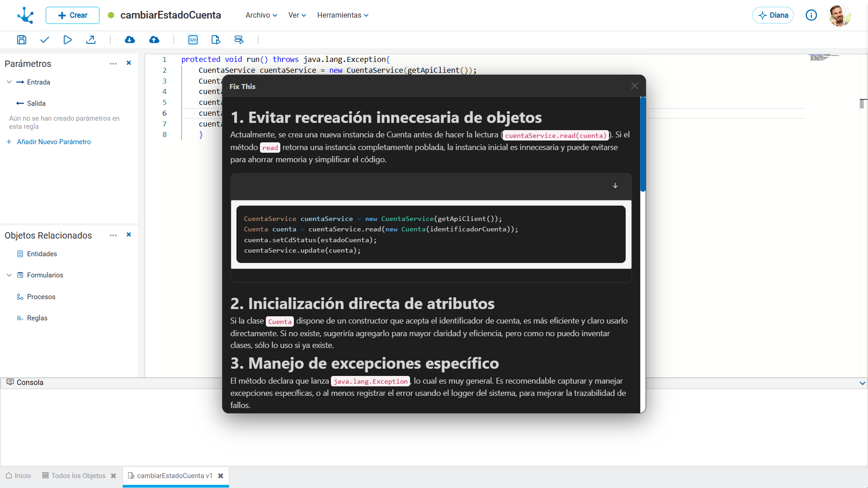Open the Reglas item in Objetos Relacionados
Screen dimensions: 868x488
click(x=38, y=318)
